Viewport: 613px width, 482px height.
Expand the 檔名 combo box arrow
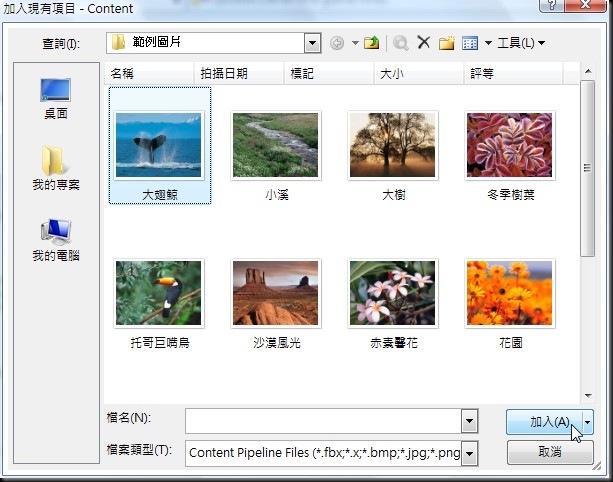tap(470, 421)
